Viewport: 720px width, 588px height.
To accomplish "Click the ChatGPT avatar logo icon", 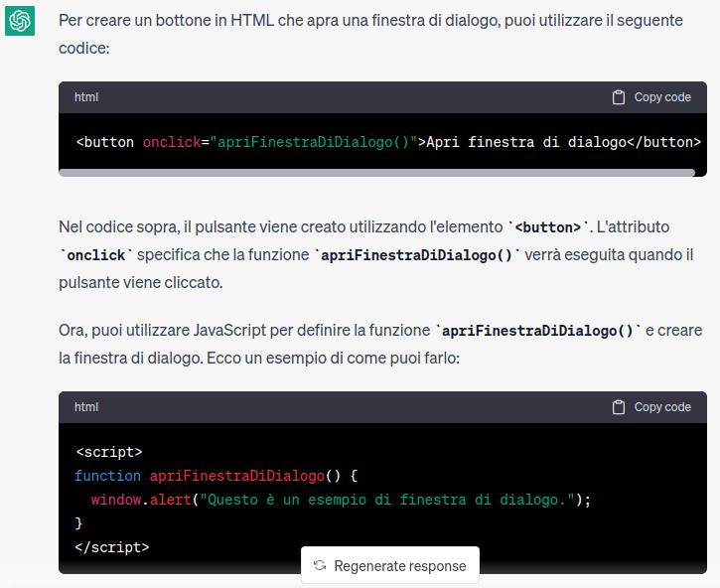I will tap(20, 21).
